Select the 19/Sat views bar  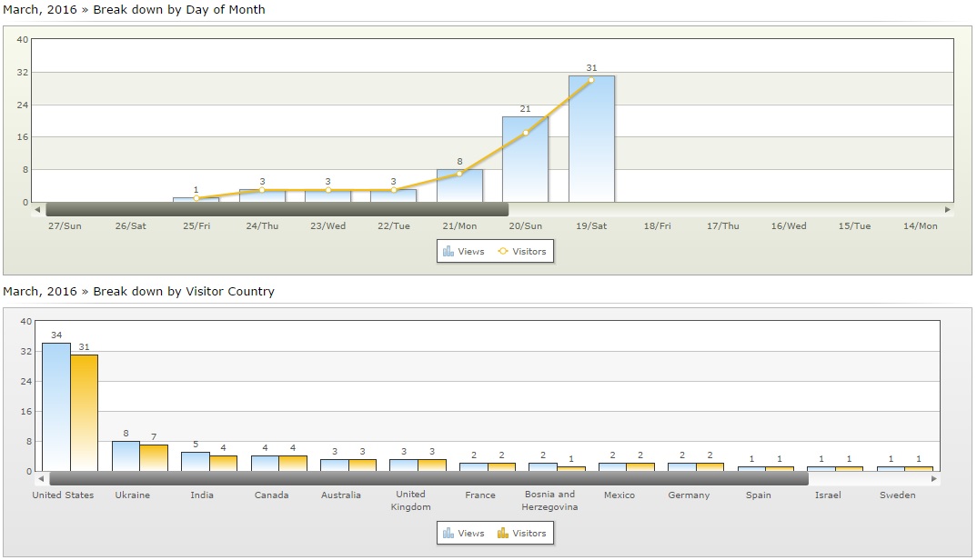(x=591, y=139)
